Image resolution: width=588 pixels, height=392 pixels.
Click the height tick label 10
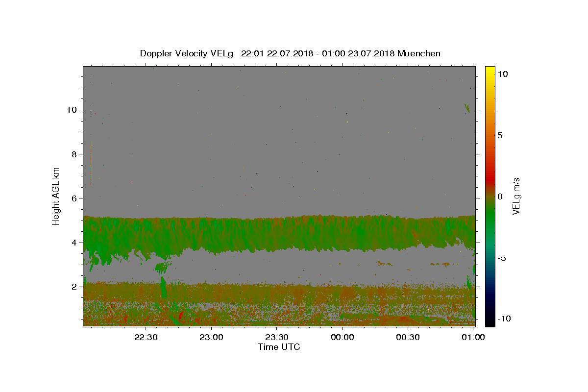tap(73, 110)
